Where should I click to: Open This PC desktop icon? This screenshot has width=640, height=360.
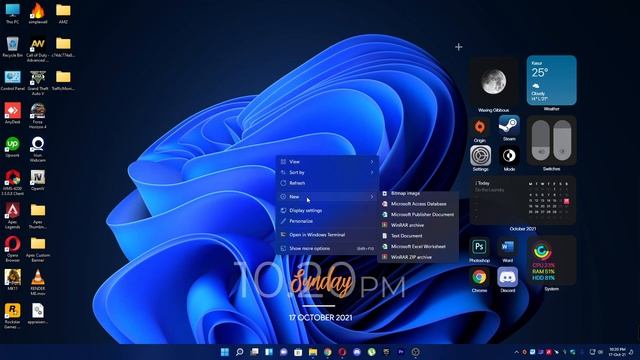[12, 13]
